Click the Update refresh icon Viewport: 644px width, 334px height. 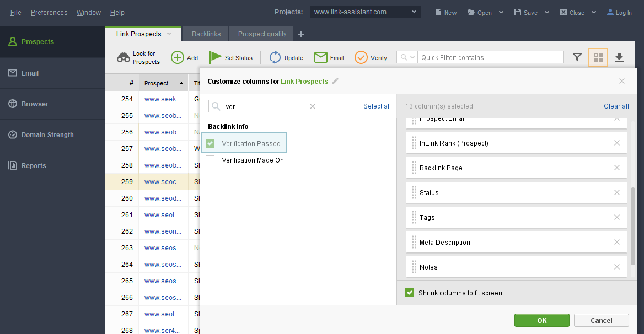click(275, 57)
